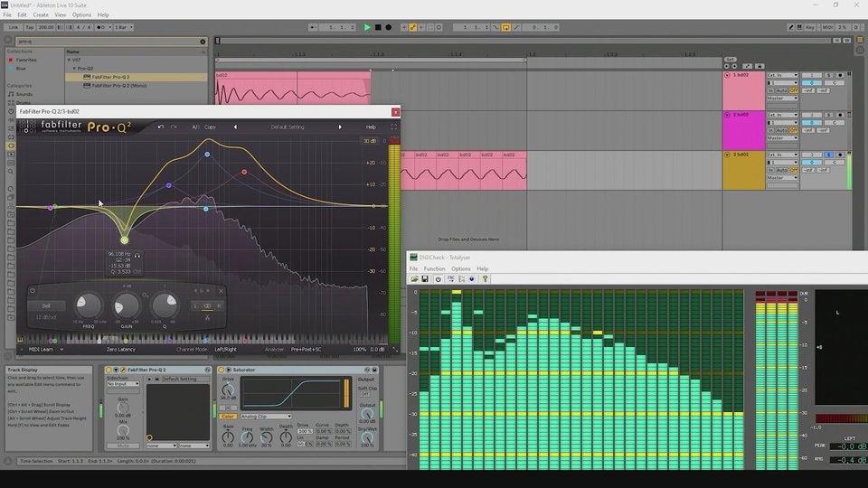Clear the browser search field with X icon
The height and width of the screenshot is (488, 868).
coord(203,42)
